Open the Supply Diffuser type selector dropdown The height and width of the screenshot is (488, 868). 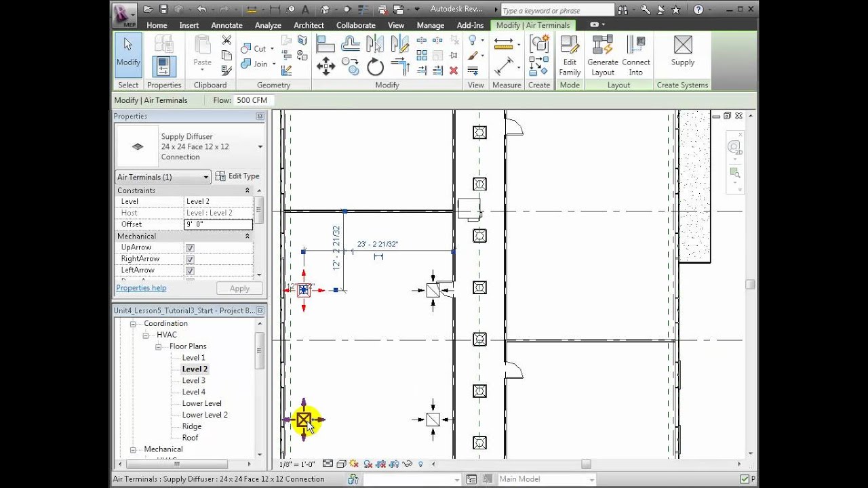click(260, 147)
